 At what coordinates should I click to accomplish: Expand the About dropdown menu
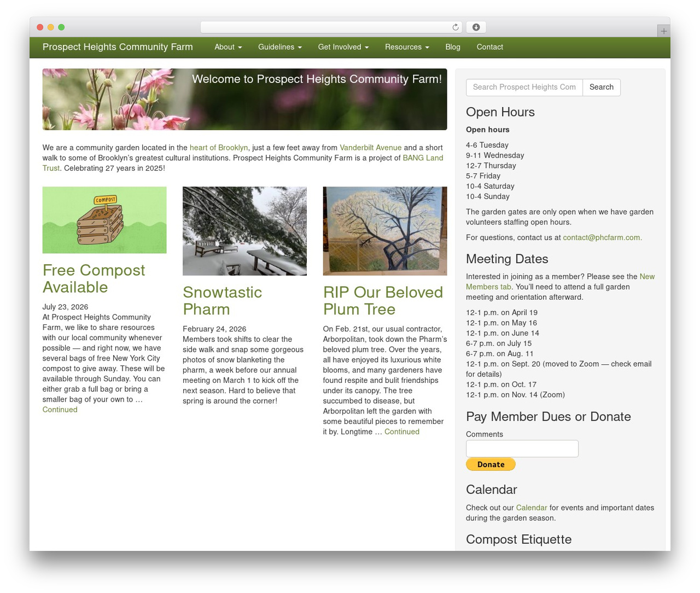228,47
